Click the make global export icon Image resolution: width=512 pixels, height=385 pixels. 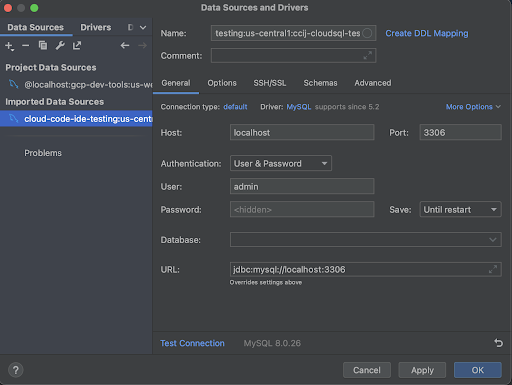pos(77,45)
